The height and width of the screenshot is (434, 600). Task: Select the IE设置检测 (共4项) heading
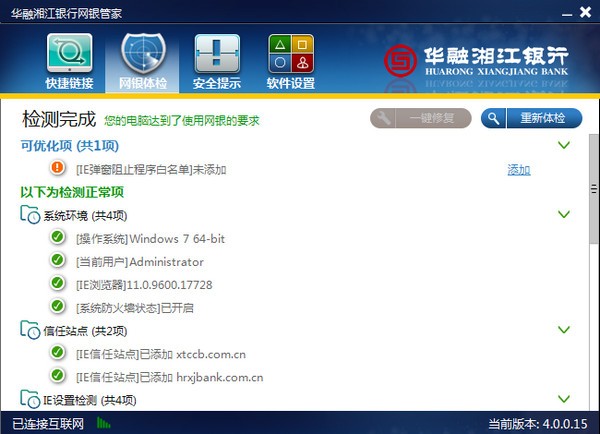[x=90, y=400]
